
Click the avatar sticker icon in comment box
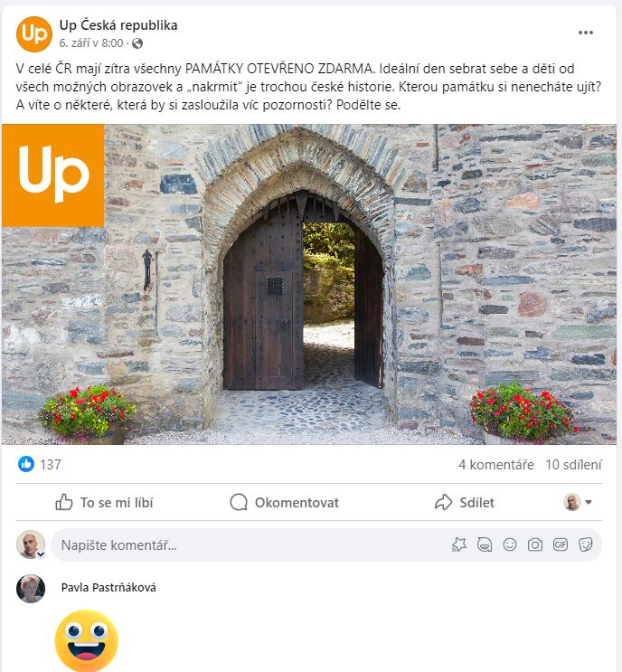485,544
